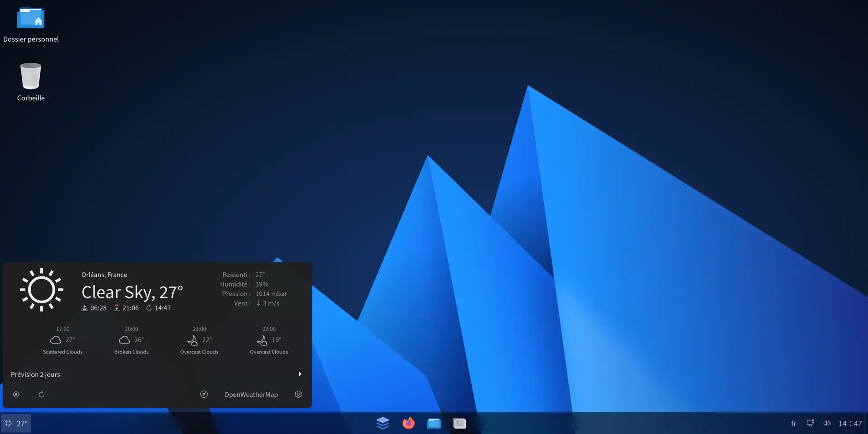Click the Ressenti value 27°
The width and height of the screenshot is (868, 434).
260,275
